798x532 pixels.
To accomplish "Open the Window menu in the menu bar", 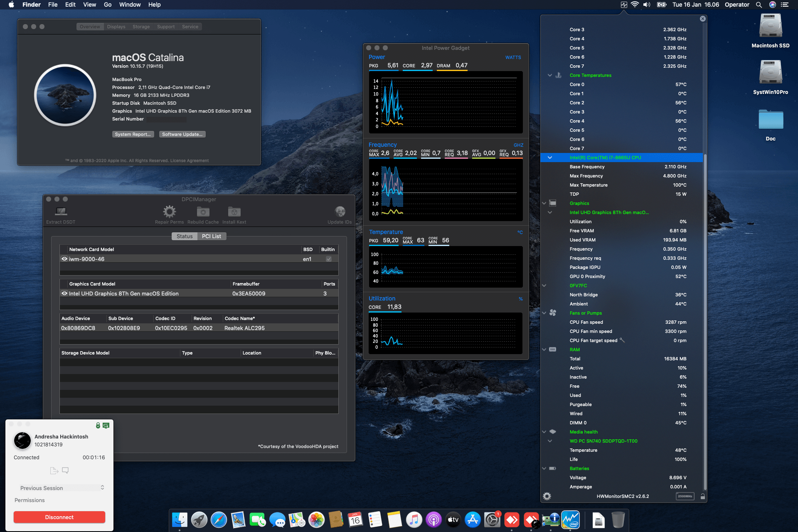I will point(130,5).
